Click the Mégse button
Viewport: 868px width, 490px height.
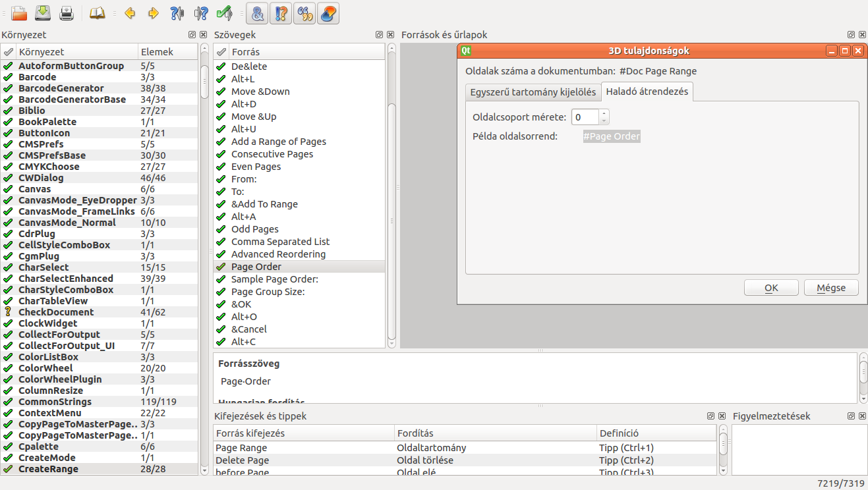(830, 288)
